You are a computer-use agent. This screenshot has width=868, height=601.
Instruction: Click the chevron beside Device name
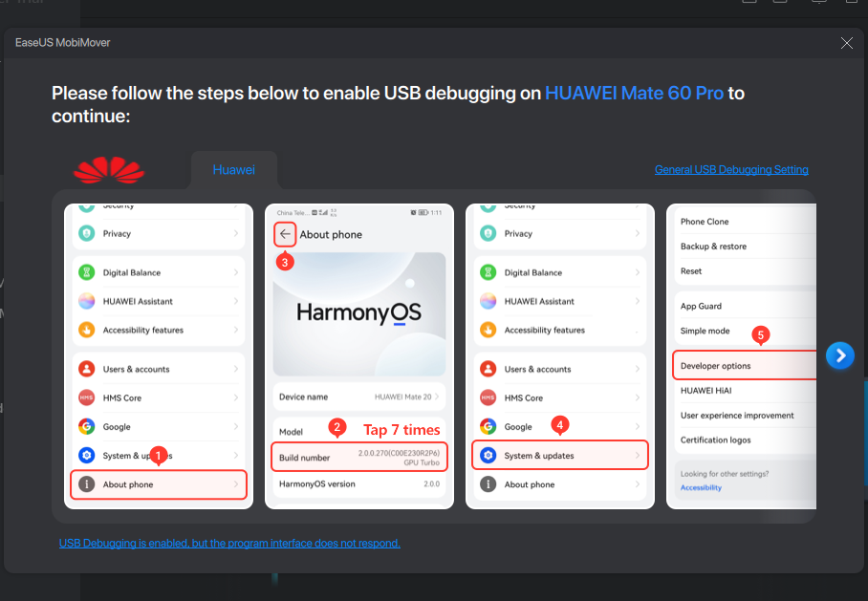coord(437,397)
